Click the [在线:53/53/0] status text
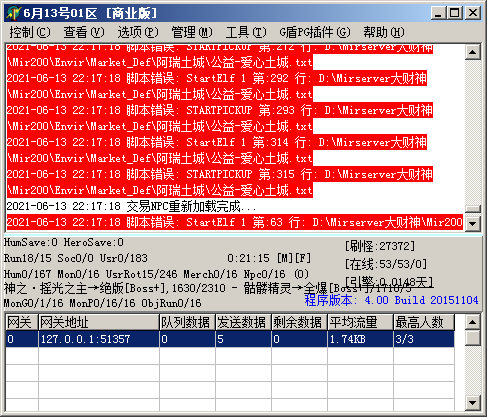Screen dimensions: 487x417 pos(386,264)
